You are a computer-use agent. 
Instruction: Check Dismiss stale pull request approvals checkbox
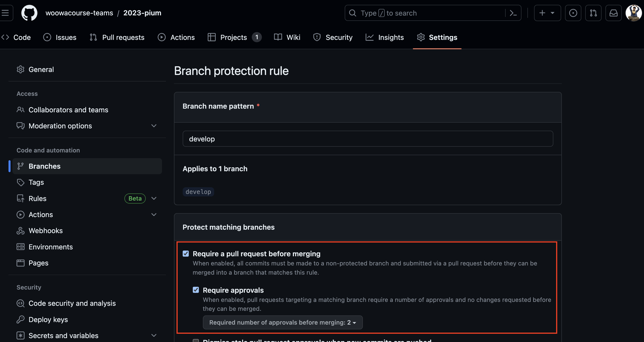coord(196,340)
